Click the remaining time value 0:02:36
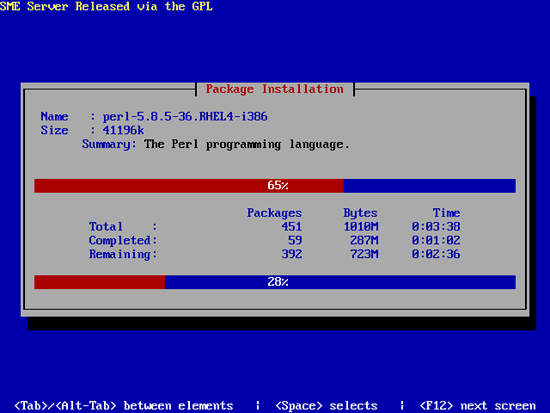 pyautogui.click(x=436, y=254)
